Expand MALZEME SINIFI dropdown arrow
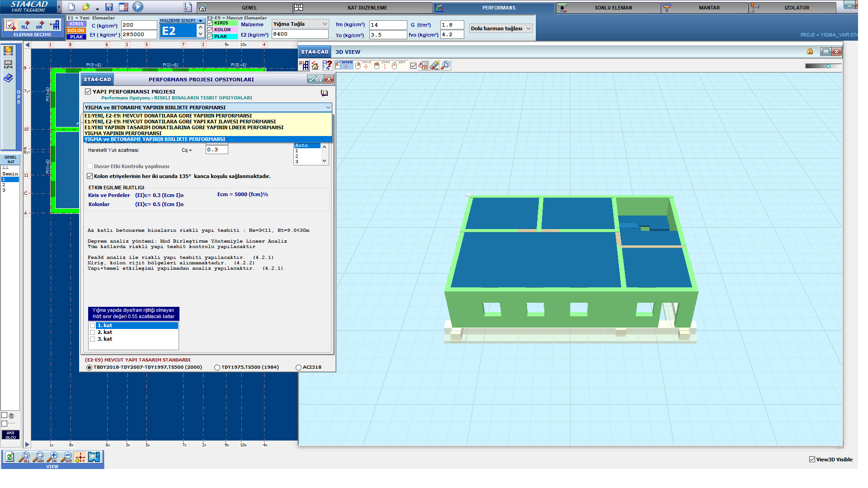The width and height of the screenshot is (868, 488). [x=200, y=21]
